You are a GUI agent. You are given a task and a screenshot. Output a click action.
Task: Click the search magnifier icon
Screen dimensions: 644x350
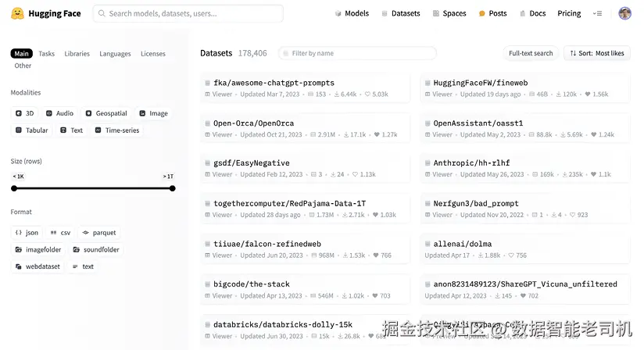point(102,13)
